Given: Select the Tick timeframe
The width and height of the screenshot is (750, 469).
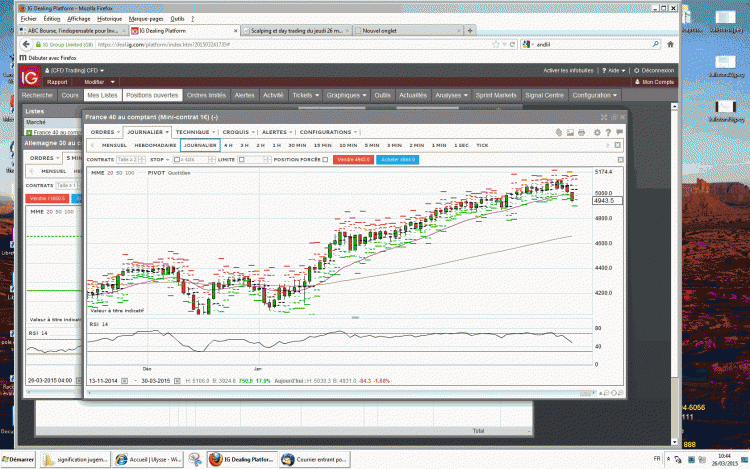Looking at the screenshot, I should click(x=482, y=145).
